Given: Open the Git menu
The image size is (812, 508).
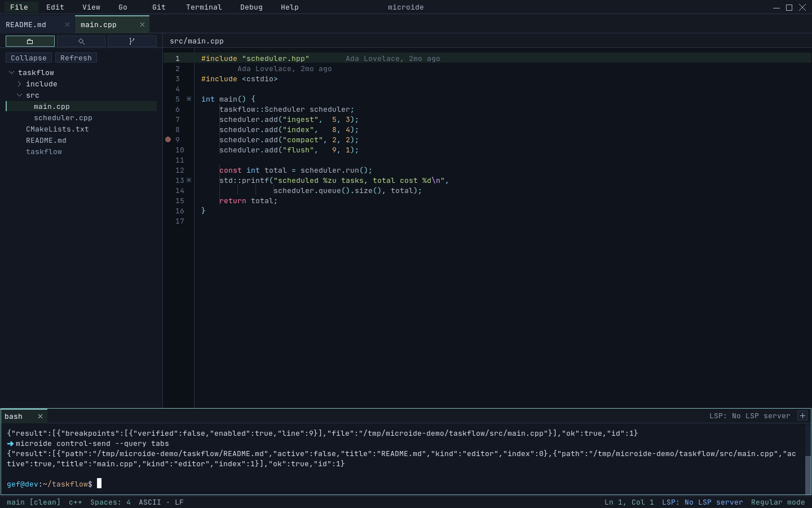Looking at the screenshot, I should (159, 7).
